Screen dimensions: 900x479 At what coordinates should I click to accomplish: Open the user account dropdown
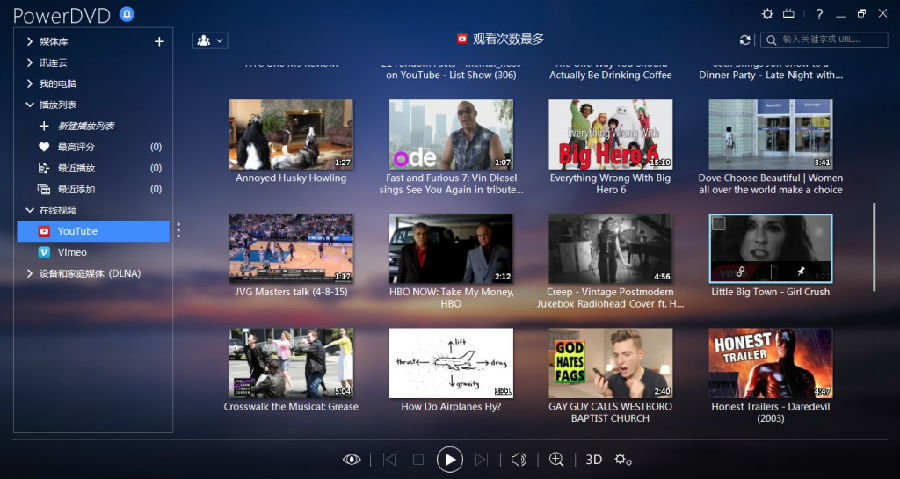210,40
